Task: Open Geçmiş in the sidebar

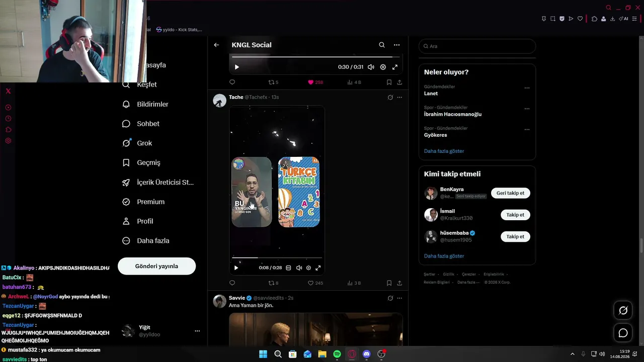Action: pyautogui.click(x=141, y=163)
